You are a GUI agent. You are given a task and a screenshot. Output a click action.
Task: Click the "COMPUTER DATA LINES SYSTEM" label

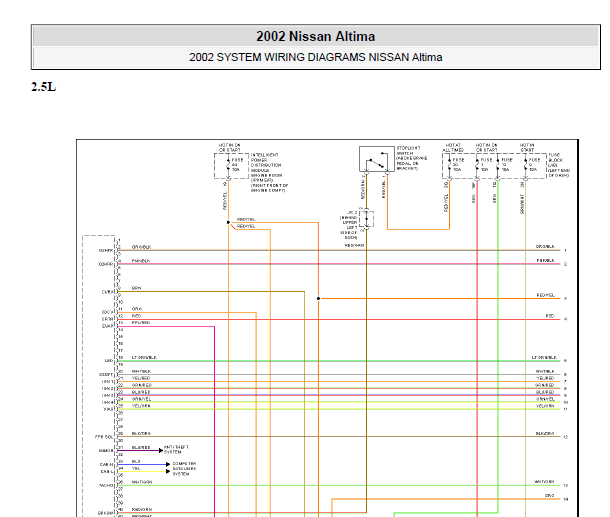point(184,469)
